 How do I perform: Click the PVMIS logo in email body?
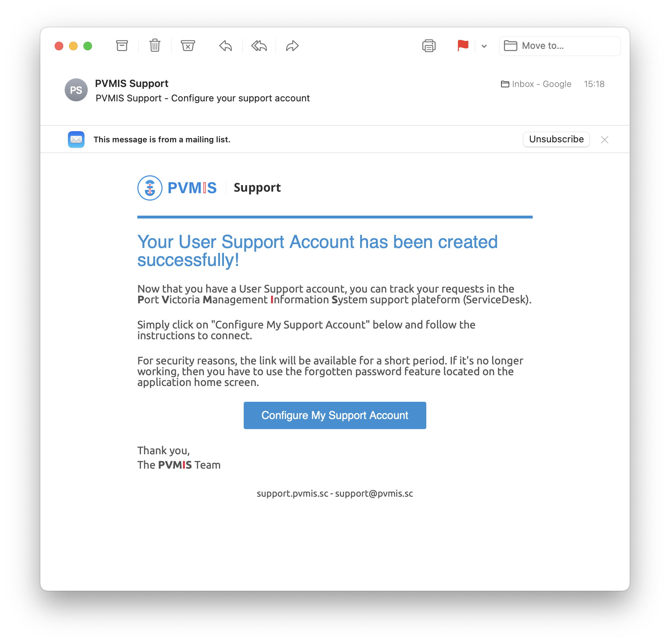177,188
